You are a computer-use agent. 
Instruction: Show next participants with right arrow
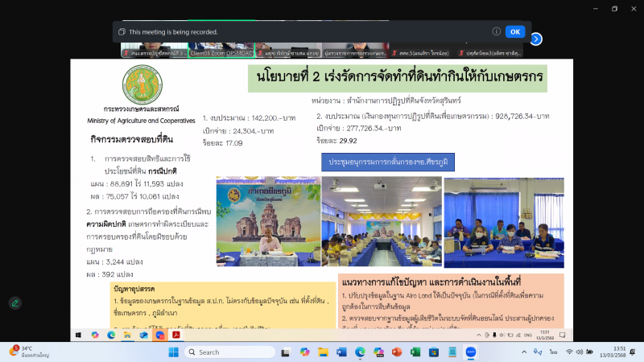(536, 39)
